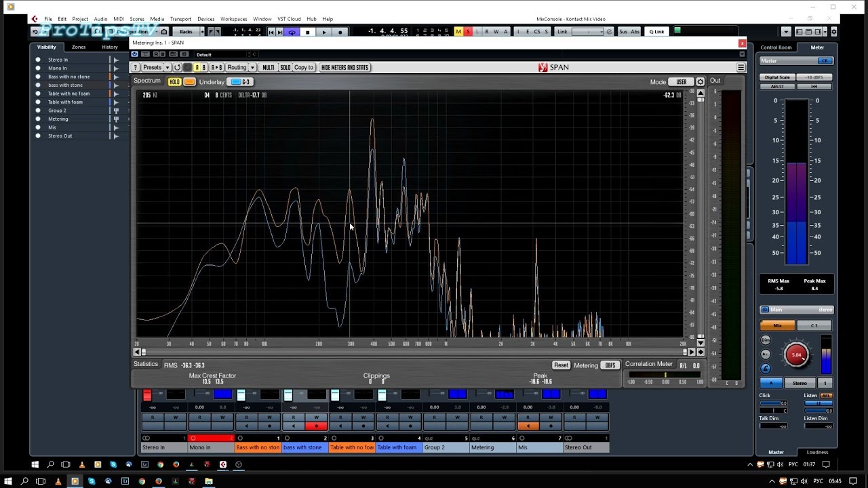The width and height of the screenshot is (868, 488).
Task: Toggle Table with foam visibility dot
Action: [x=39, y=102]
